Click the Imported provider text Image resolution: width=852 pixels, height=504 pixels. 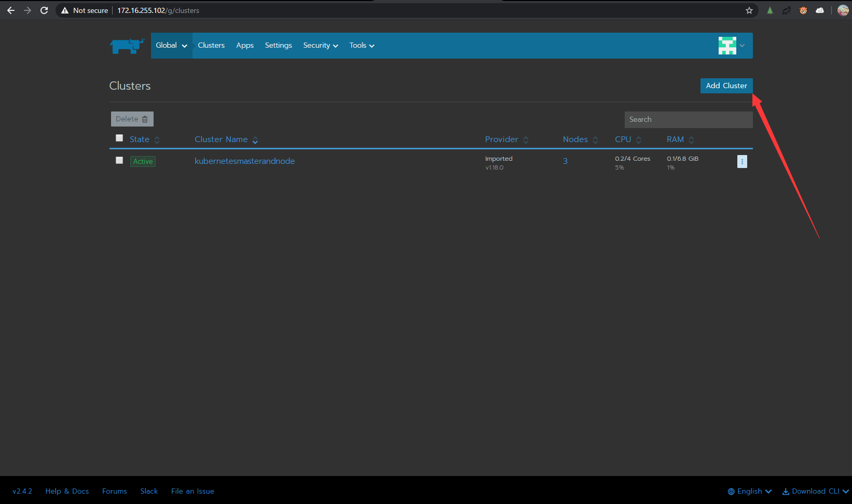499,159
